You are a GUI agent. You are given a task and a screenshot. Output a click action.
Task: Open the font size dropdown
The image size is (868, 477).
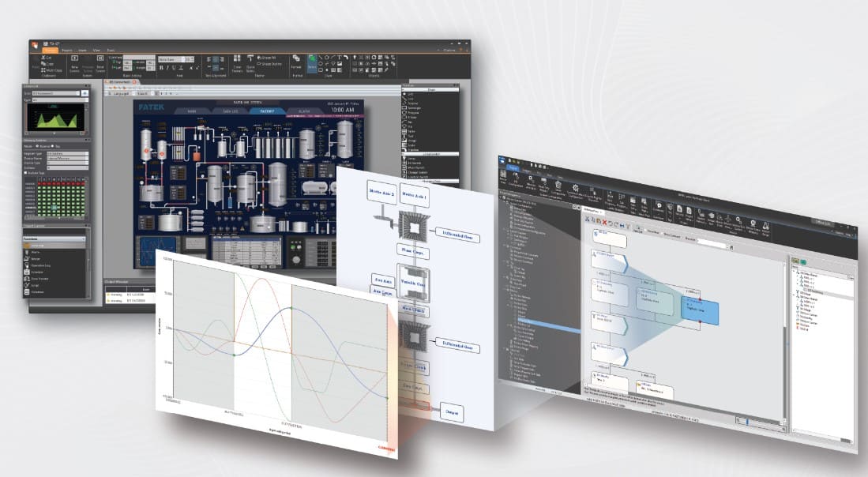coord(189,59)
